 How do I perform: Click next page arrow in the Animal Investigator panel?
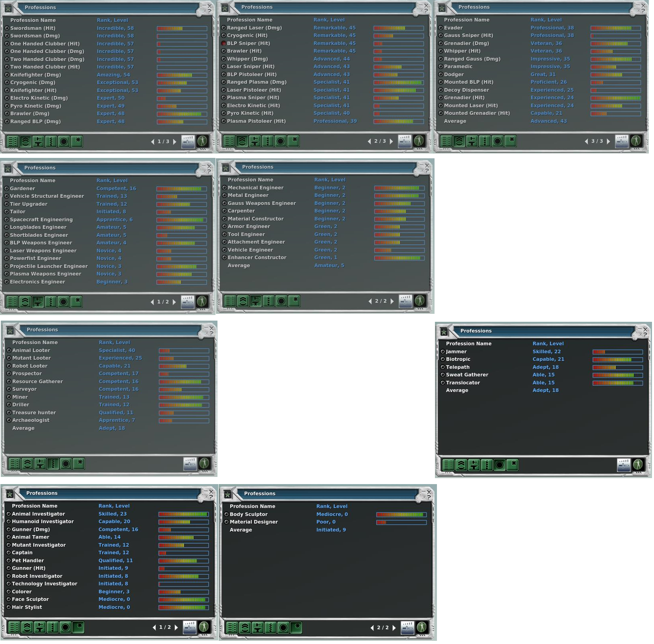pos(176,627)
